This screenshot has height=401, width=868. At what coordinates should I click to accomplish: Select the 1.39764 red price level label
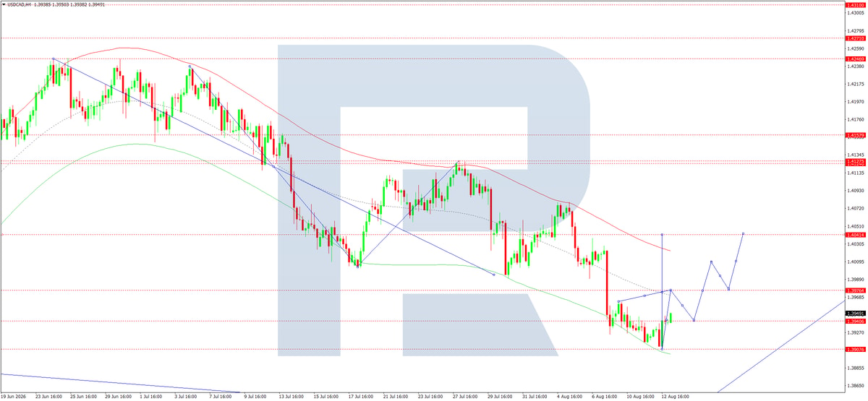(x=856, y=290)
